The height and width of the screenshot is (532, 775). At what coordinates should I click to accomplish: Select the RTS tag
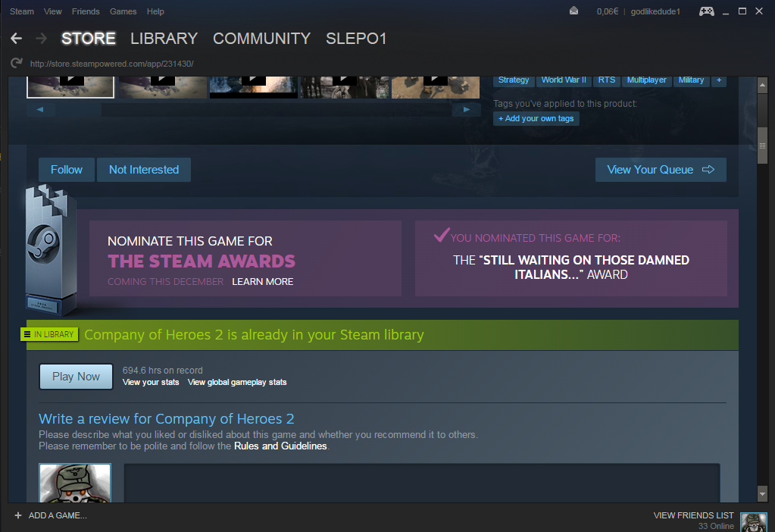tap(607, 80)
